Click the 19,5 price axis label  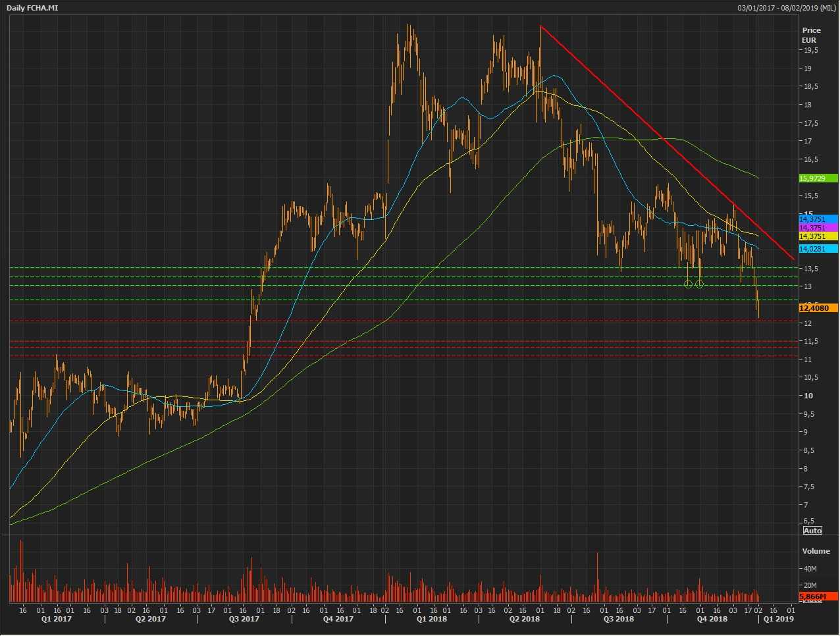(x=810, y=50)
